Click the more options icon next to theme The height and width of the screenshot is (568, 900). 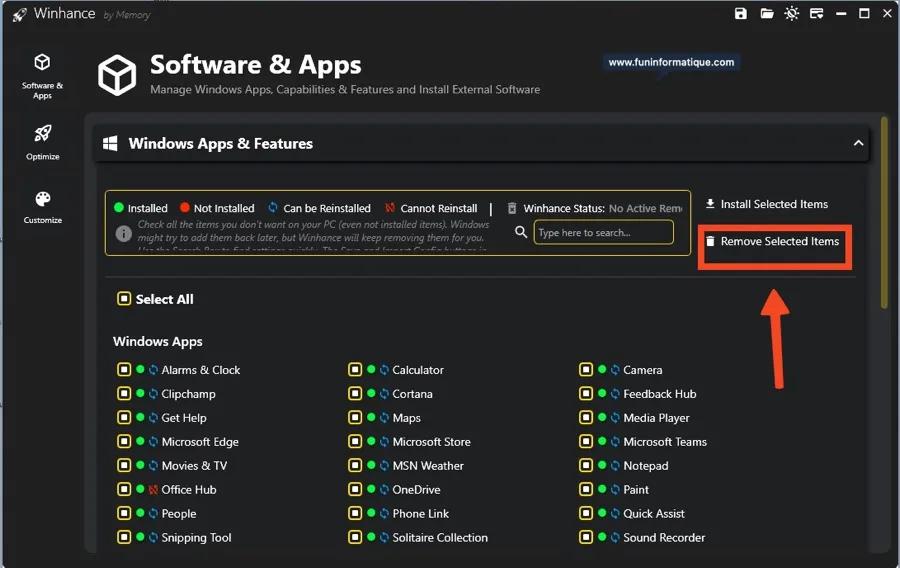tap(816, 13)
